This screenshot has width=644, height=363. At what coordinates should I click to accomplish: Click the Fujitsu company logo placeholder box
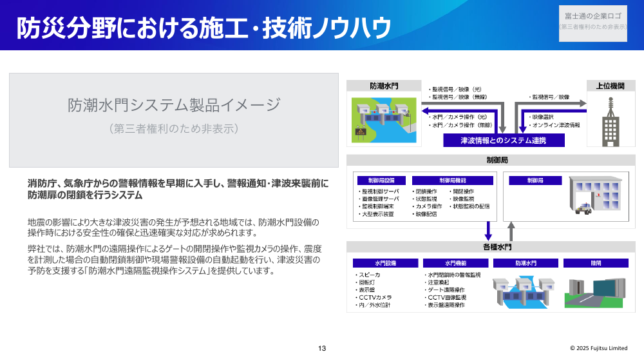click(592, 23)
